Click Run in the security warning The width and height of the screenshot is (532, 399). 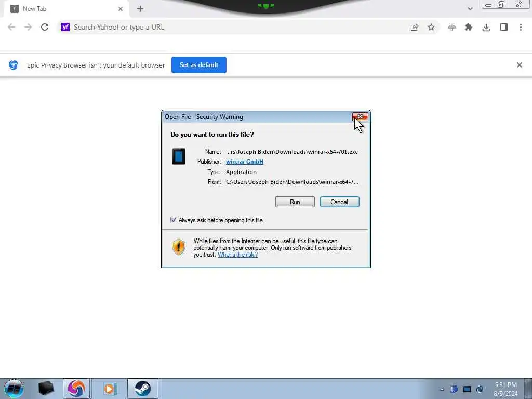tap(295, 202)
